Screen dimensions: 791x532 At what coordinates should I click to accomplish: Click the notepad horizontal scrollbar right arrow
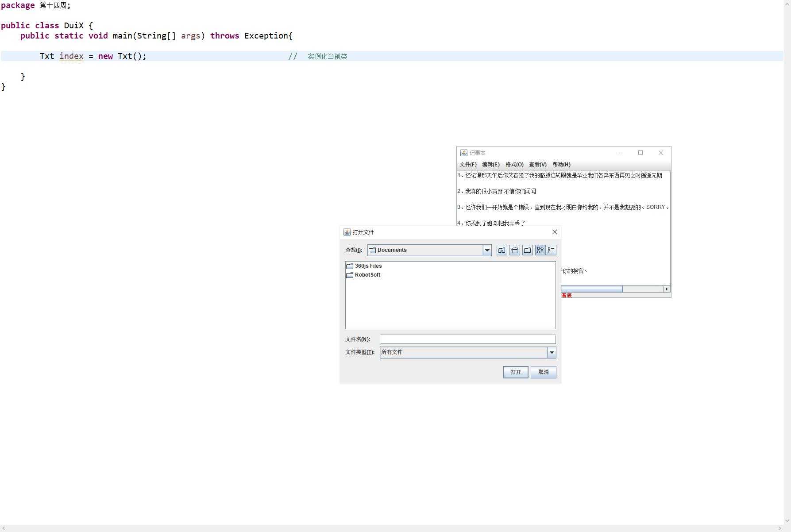coord(666,289)
